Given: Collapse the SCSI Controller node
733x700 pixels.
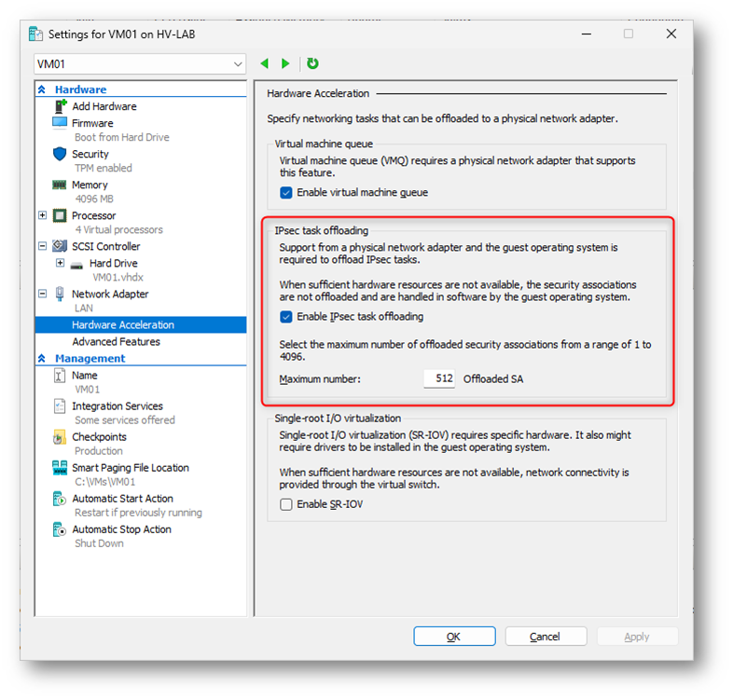Looking at the screenshot, I should pyautogui.click(x=43, y=246).
